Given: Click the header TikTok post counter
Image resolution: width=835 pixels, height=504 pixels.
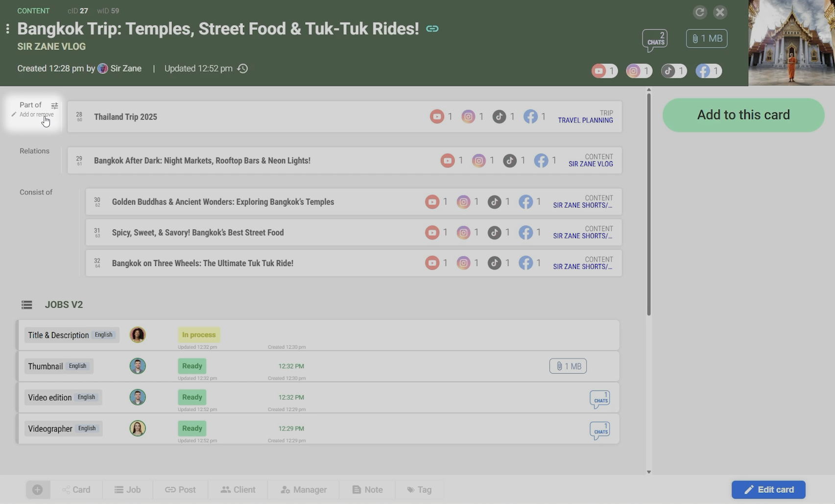Looking at the screenshot, I should click(674, 71).
